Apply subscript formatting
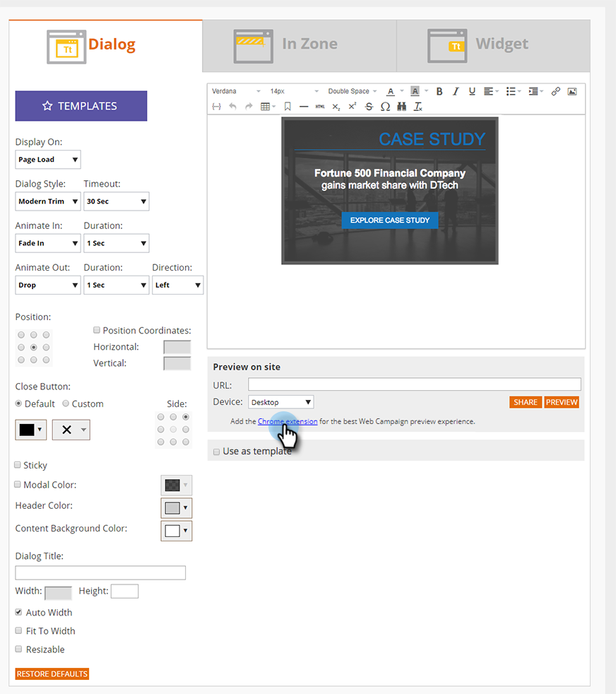Image resolution: width=616 pixels, height=694 pixels. (x=336, y=107)
